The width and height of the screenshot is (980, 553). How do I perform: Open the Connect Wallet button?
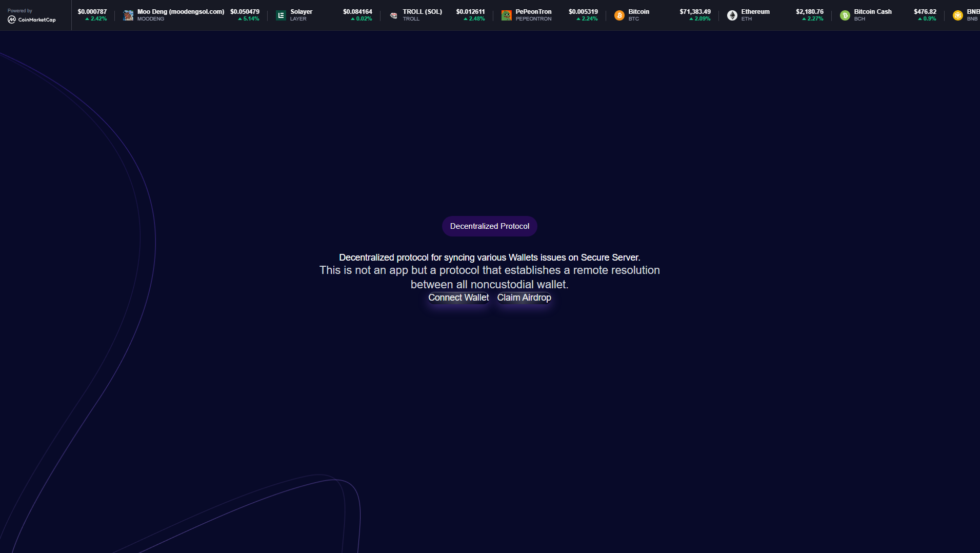coord(458,298)
